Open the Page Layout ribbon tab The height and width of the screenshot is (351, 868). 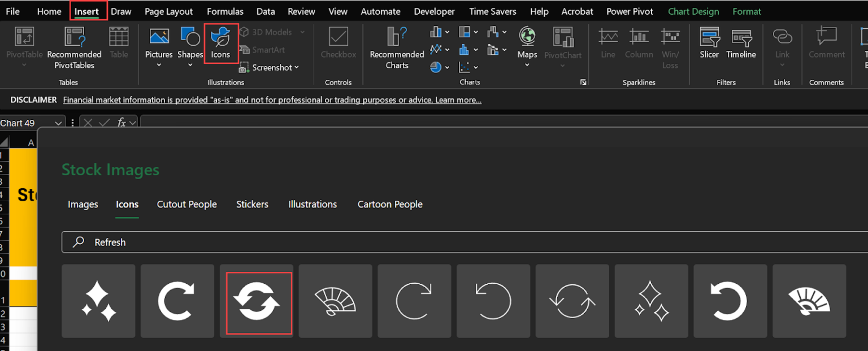168,11
